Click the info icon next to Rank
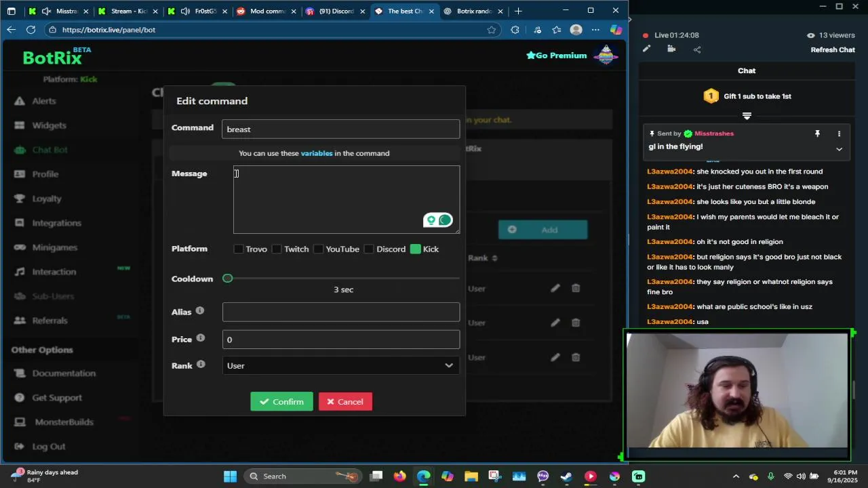868x488 pixels. pos(201,364)
